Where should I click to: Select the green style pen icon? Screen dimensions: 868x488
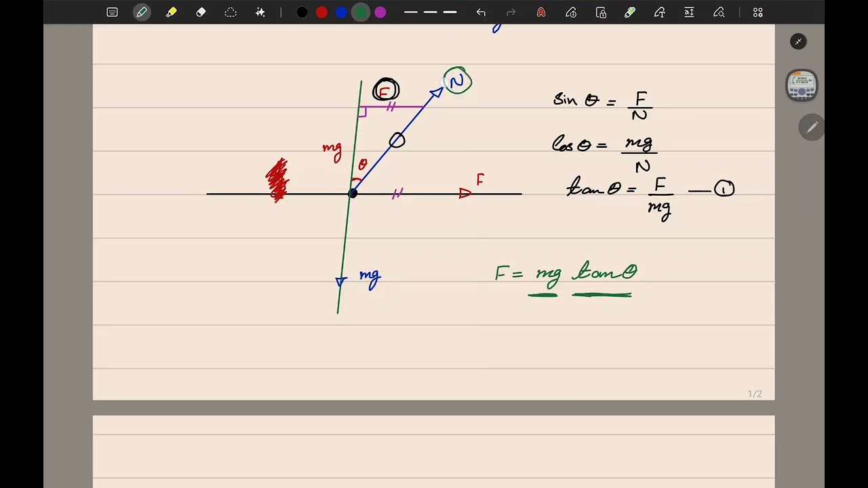pyautogui.click(x=630, y=12)
